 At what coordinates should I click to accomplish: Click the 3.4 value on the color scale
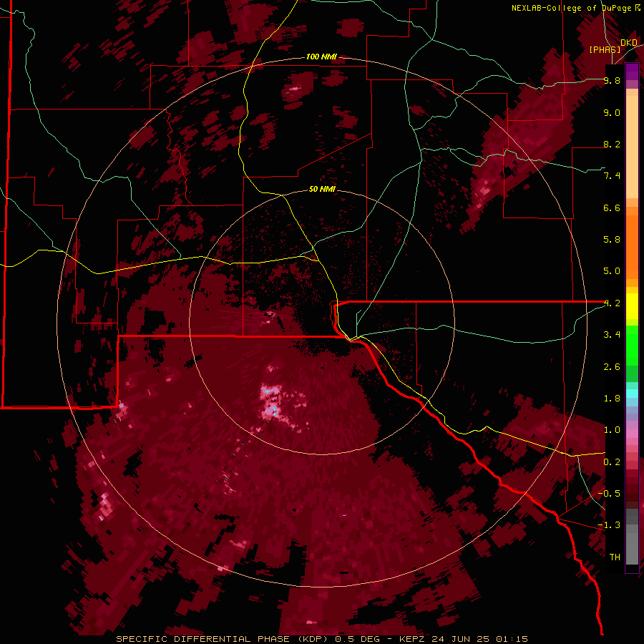point(612,335)
